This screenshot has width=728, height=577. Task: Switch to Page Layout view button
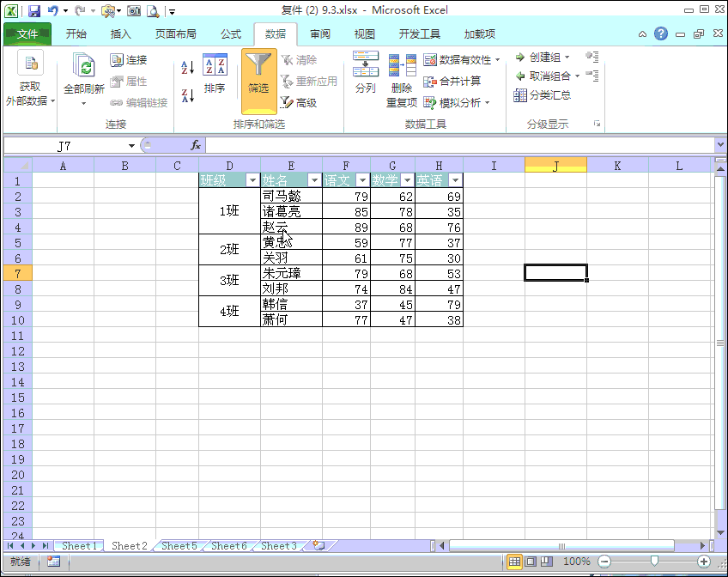point(531,562)
